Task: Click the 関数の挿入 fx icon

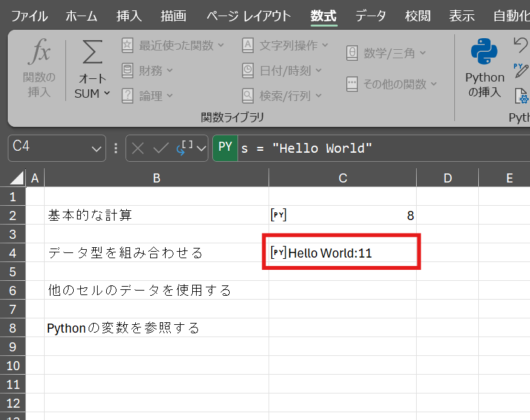Action: tap(39, 53)
